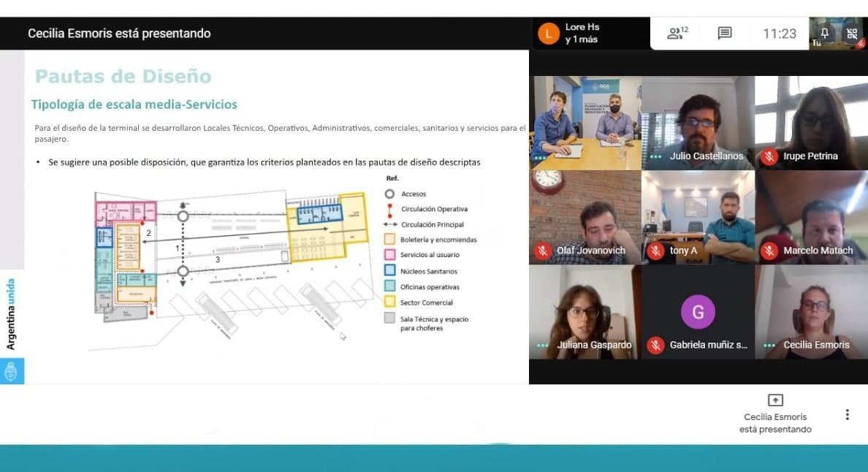The image size is (868, 472).
Task: Click the remove-from-grid icon on self view
Action: click(852, 33)
